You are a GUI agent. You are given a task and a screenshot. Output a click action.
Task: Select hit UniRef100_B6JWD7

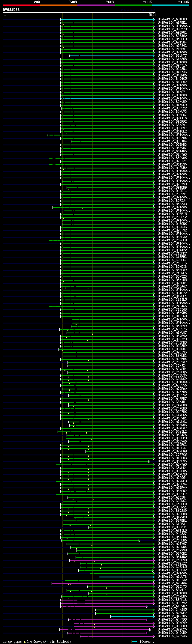pyautogui.click(x=172, y=349)
